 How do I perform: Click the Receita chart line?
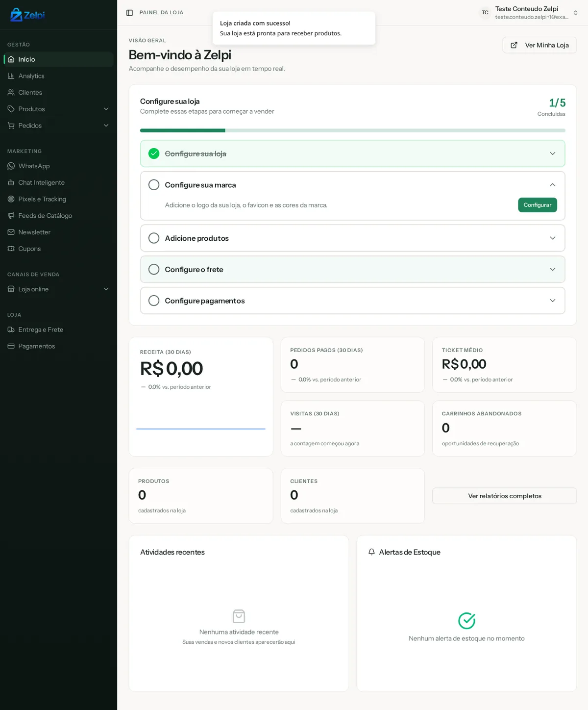click(x=201, y=429)
